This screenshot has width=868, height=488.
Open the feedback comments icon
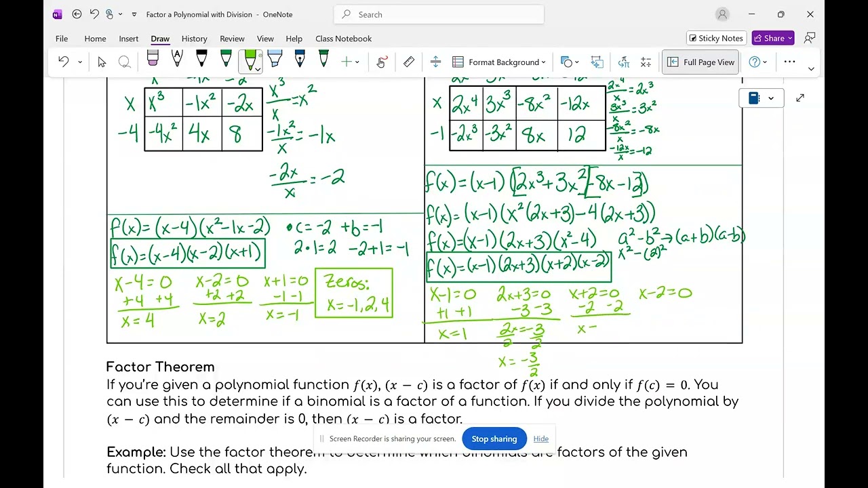pos(809,39)
